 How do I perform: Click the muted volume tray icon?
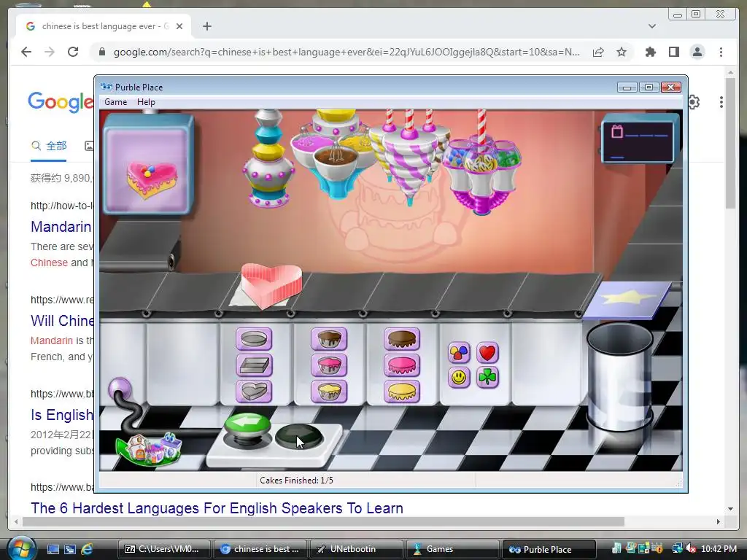click(690, 548)
